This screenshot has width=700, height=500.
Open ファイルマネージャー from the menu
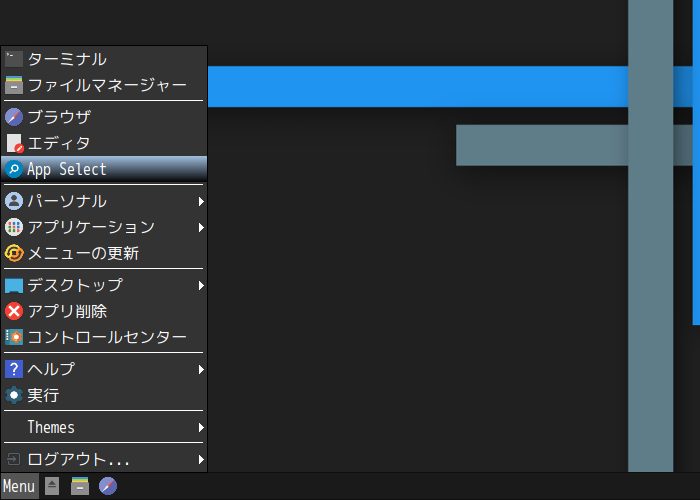pyautogui.click(x=104, y=85)
